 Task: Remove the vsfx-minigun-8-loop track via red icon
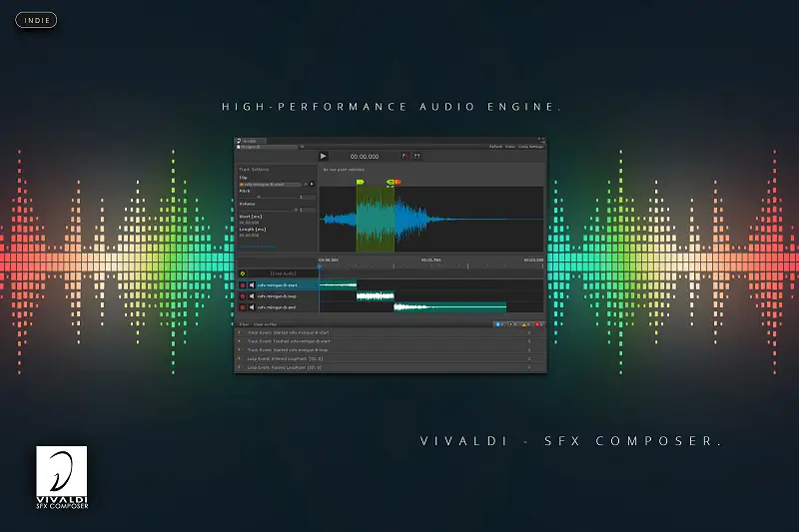click(243, 296)
